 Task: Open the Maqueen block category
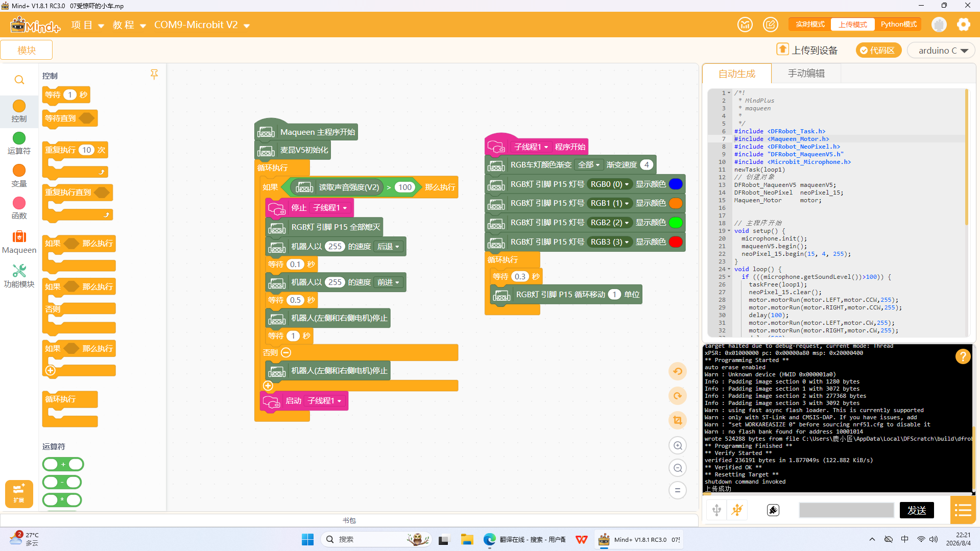(x=19, y=242)
